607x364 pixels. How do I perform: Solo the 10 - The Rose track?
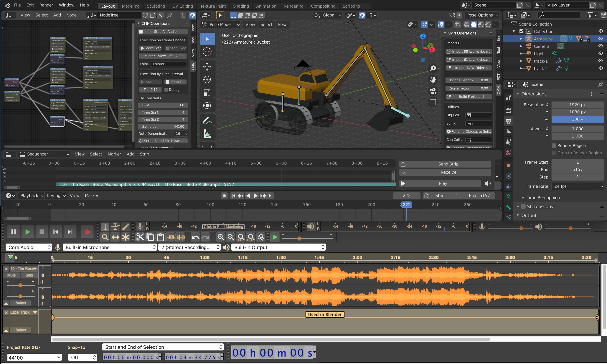[x=29, y=275]
